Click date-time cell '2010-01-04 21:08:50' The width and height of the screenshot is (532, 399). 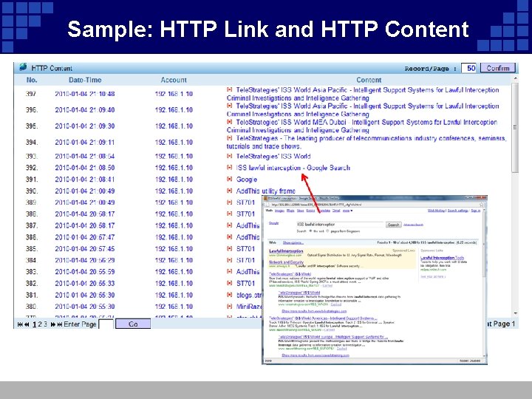(85, 168)
